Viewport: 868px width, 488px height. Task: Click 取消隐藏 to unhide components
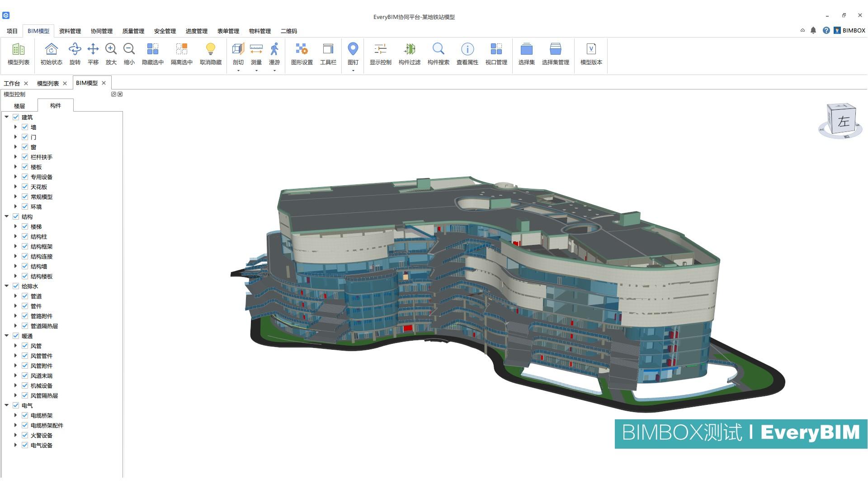[x=211, y=54]
